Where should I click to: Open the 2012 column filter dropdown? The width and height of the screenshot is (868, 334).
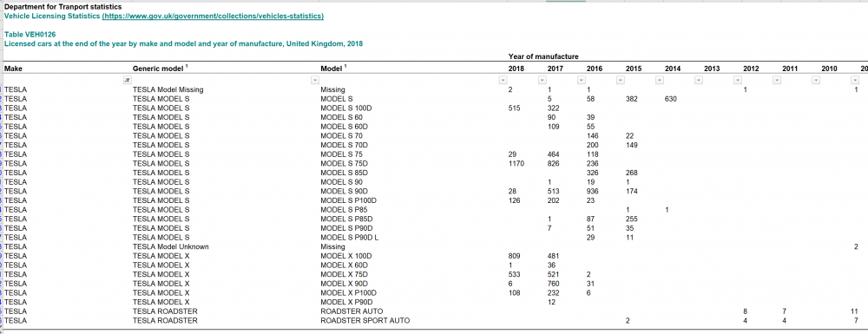[777, 80]
